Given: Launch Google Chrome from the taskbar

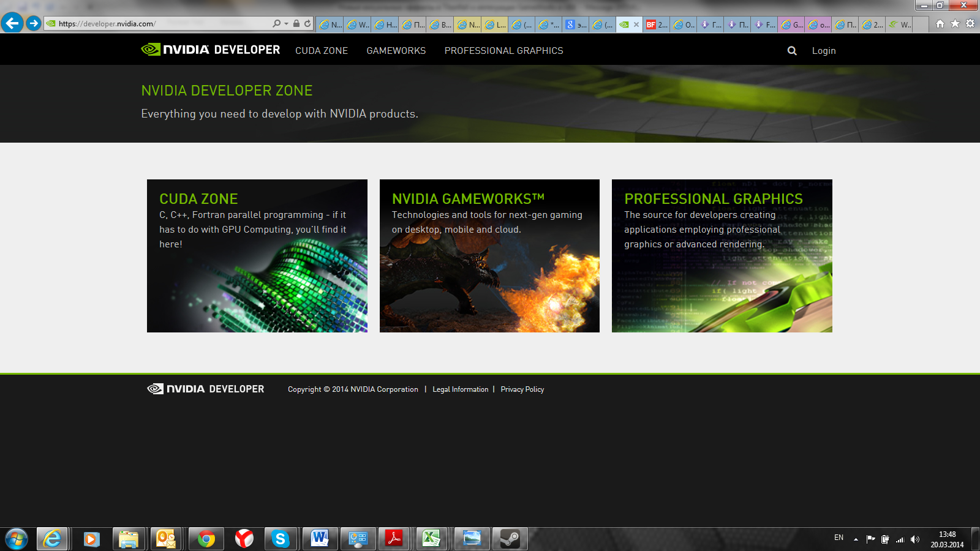Looking at the screenshot, I should [x=206, y=539].
